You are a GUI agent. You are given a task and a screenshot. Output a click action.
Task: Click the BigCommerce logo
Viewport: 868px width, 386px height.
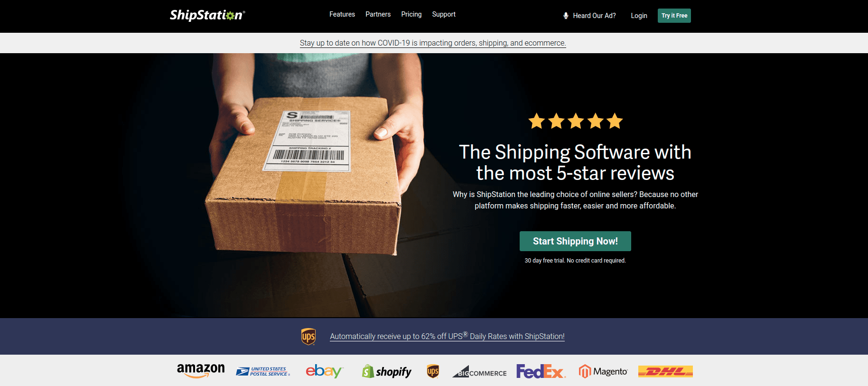[479, 372]
